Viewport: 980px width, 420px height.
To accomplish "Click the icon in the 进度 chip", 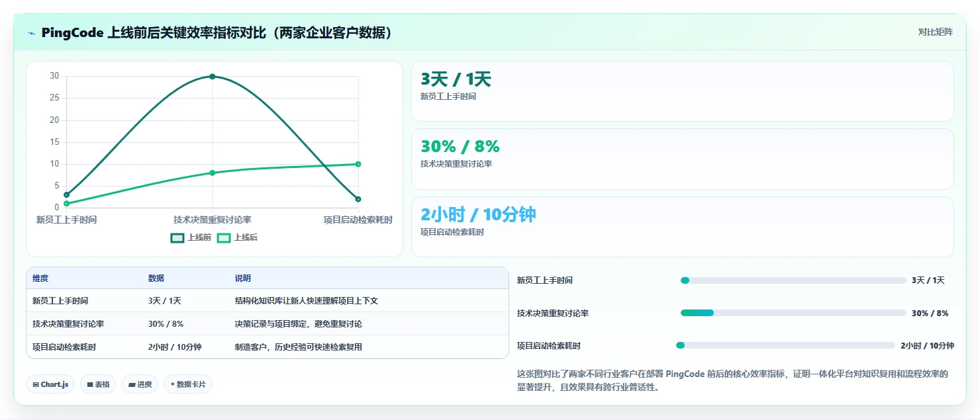I will click(x=131, y=384).
